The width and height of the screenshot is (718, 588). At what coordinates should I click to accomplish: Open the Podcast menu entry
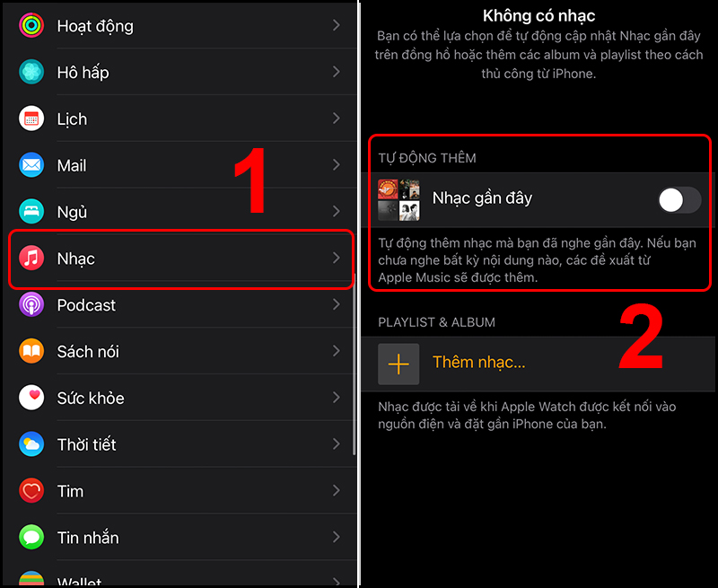(x=181, y=305)
